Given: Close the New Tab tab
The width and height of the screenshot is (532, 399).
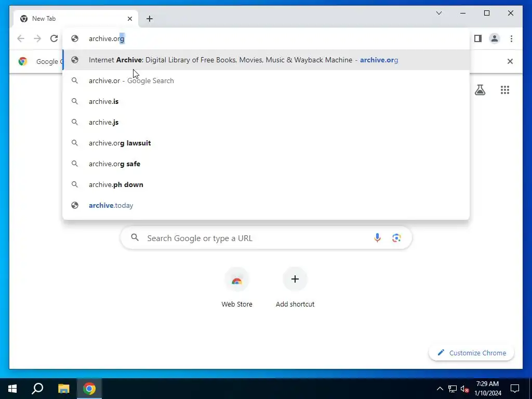Looking at the screenshot, I should [x=129, y=19].
